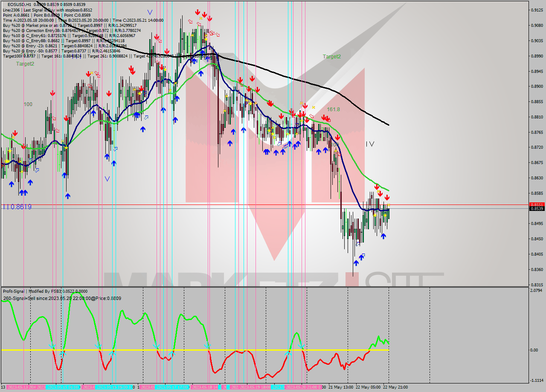Select the yellow zero line in the indicator
This screenshot has width=546, height=392.
click(195, 350)
